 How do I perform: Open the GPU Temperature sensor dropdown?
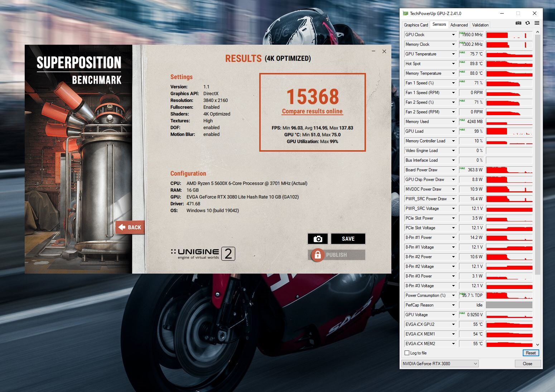pos(453,54)
